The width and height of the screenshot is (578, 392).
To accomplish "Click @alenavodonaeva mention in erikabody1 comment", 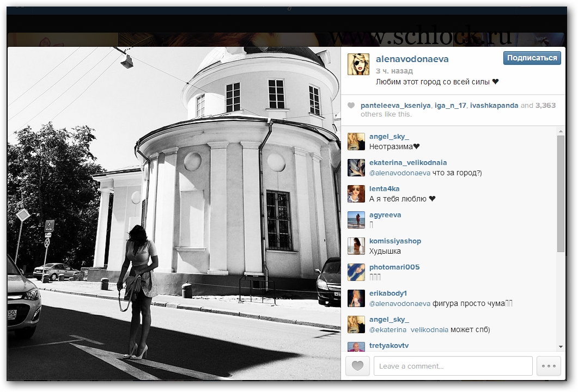I will click(400, 304).
